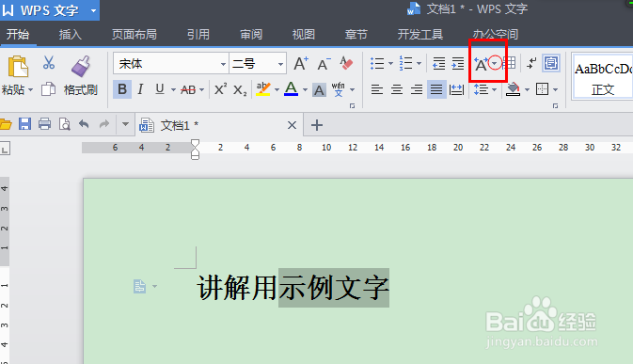
Task: Click the paragraph layout icon beside text
Action: (x=140, y=287)
